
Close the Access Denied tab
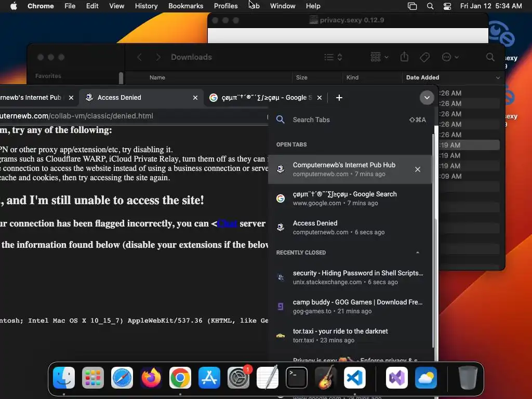(195, 98)
